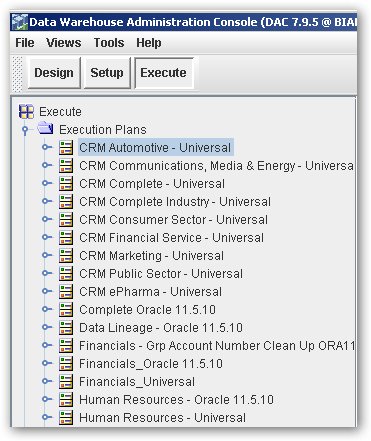This screenshot has height=441, width=371.
Task: Click Financials_Oracle 11.5.10 plan icon
Action: 66,363
